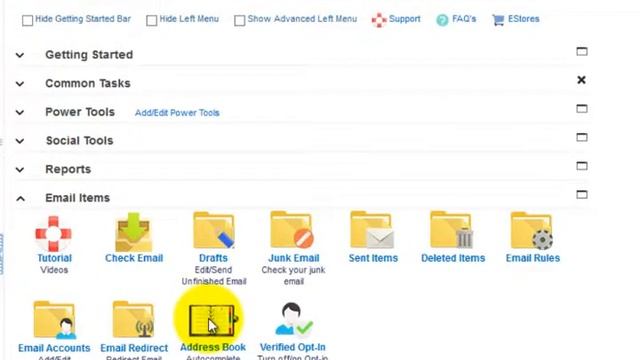
Task: Toggle the Reports panel window icon
Action: tap(582, 166)
